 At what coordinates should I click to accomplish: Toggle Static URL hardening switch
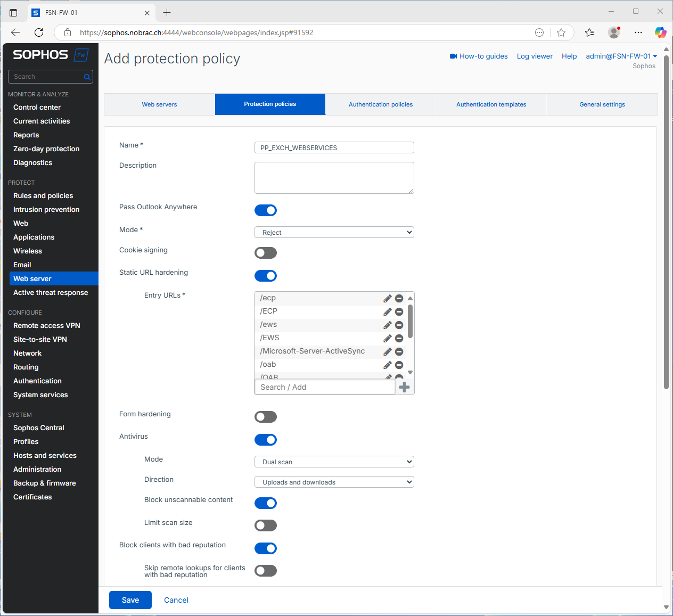(x=266, y=276)
